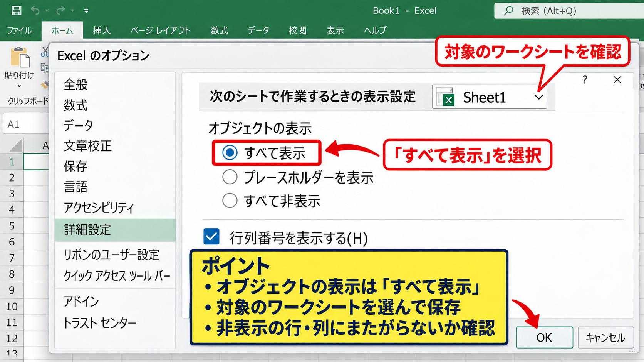Click the Select All corner triangle
Screen dimensions: 644x362
(x=16, y=147)
